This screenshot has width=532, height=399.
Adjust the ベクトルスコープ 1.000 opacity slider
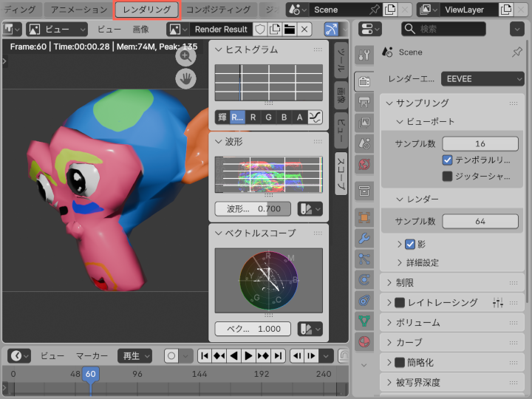(253, 329)
